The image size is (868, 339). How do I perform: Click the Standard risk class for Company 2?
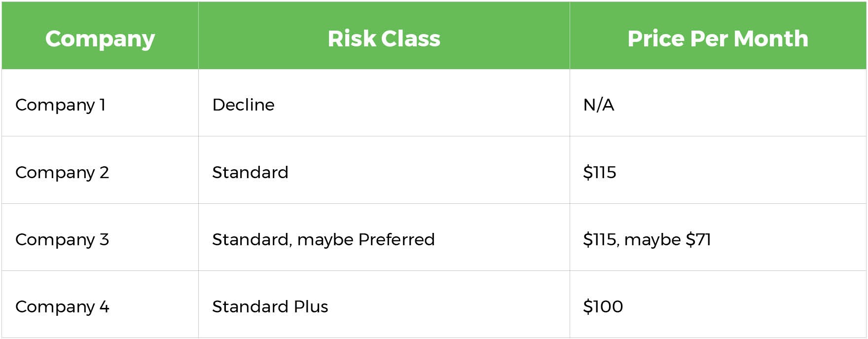pyautogui.click(x=384, y=170)
